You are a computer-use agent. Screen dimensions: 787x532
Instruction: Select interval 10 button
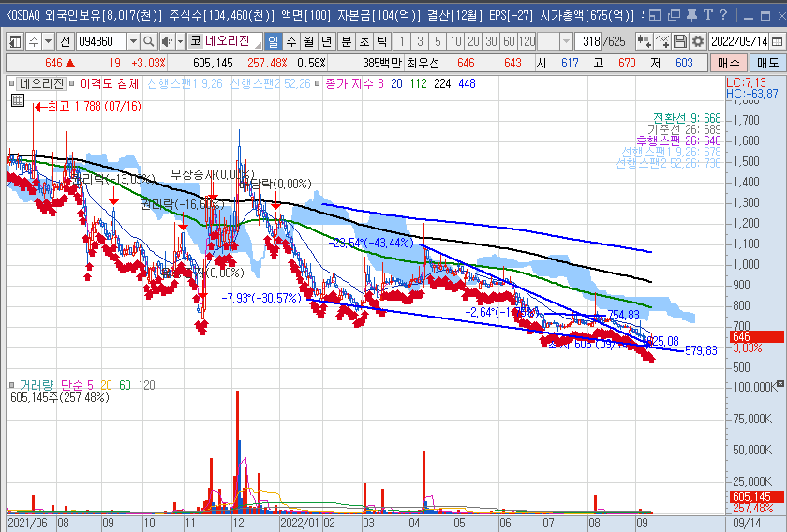[455, 41]
